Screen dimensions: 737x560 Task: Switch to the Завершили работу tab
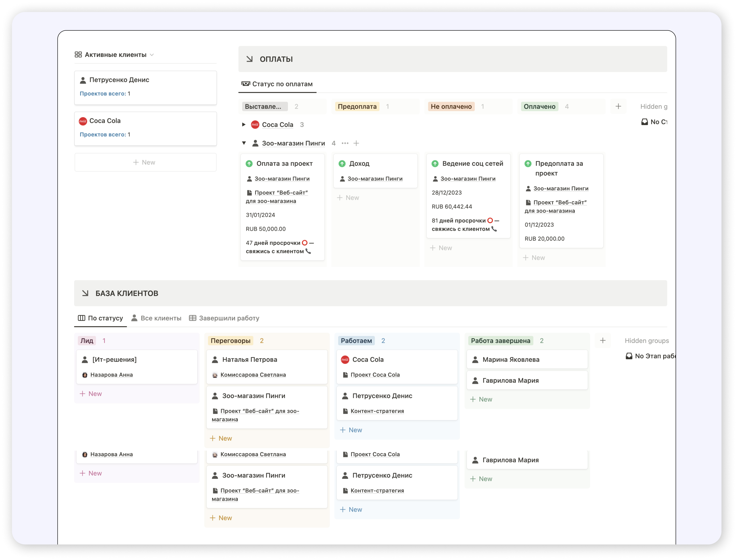pos(229,318)
